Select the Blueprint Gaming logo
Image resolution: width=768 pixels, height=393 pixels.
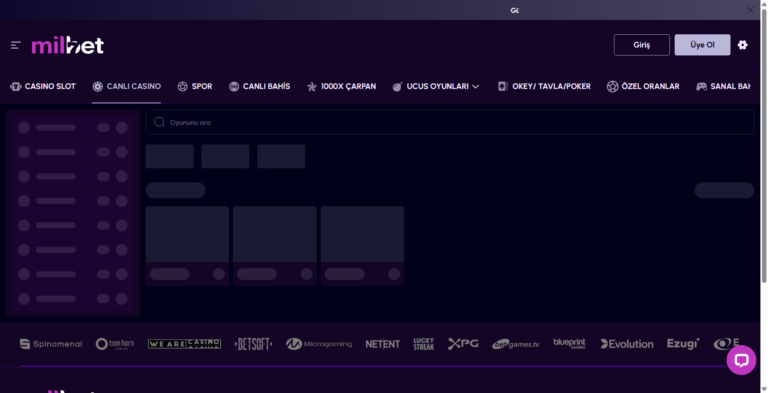pyautogui.click(x=569, y=344)
